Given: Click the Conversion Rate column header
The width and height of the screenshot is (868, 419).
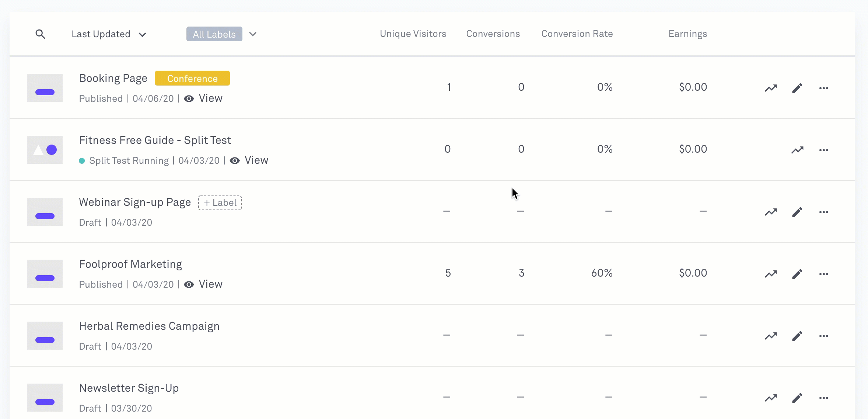Looking at the screenshot, I should [577, 34].
